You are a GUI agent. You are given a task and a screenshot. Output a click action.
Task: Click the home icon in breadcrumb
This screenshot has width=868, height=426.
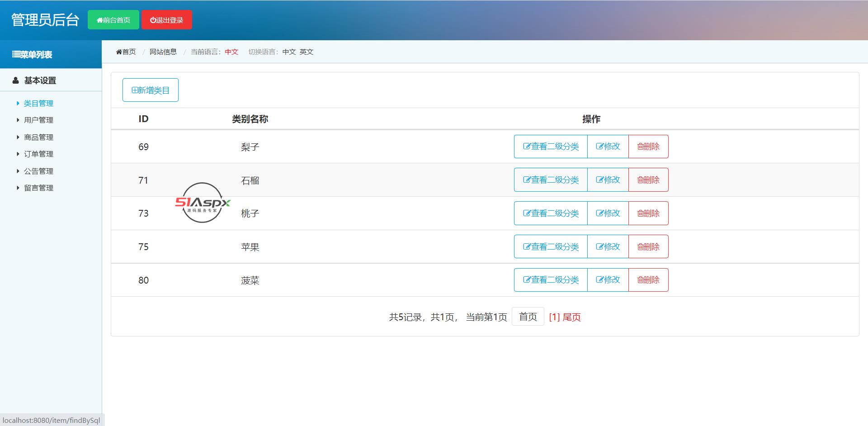point(119,52)
